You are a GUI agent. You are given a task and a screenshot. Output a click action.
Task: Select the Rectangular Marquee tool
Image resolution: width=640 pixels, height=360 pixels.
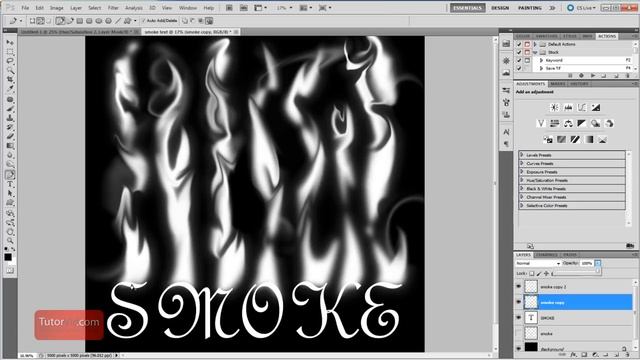(10, 52)
